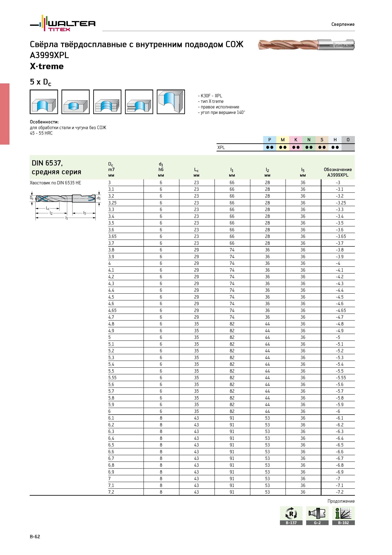Click the suitability dots under the P column
Viewport: 392px width, 555px height.
[269, 147]
